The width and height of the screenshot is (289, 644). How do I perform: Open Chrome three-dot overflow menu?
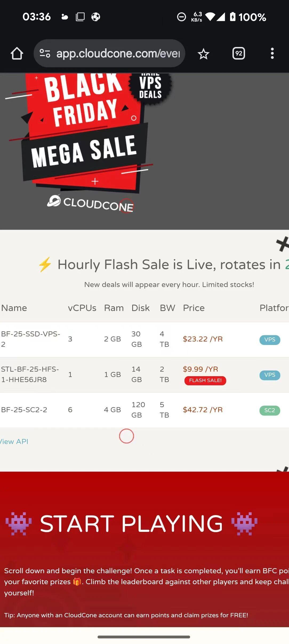point(272,53)
